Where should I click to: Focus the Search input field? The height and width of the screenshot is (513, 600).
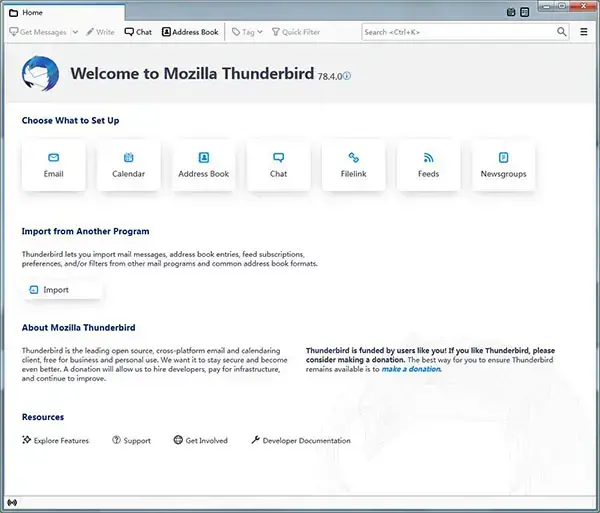(x=459, y=32)
